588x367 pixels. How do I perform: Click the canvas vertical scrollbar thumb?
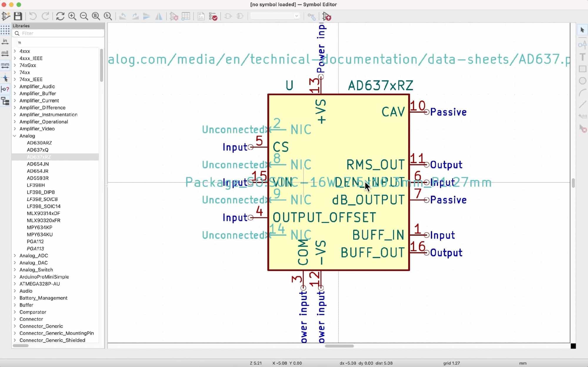point(573,183)
